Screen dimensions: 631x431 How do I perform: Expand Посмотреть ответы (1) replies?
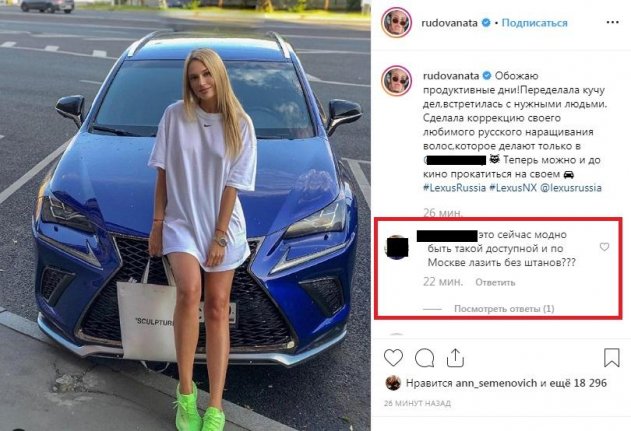pyautogui.click(x=504, y=309)
